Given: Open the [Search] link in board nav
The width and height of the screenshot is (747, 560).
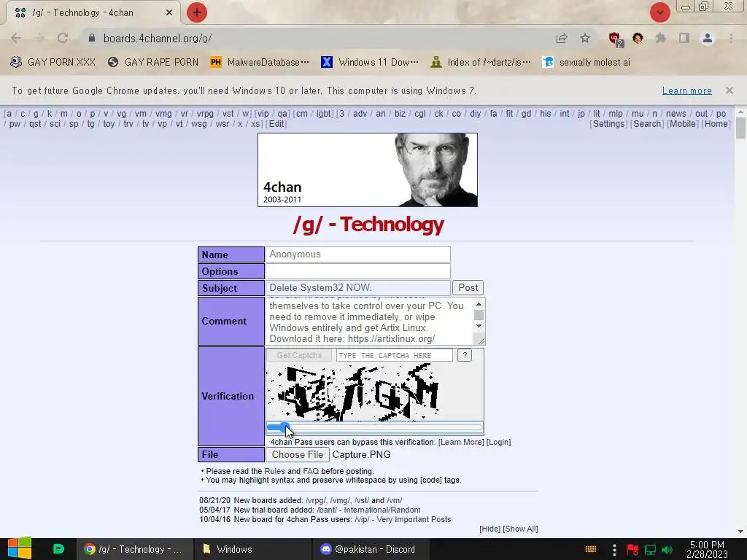Looking at the screenshot, I should 647,124.
